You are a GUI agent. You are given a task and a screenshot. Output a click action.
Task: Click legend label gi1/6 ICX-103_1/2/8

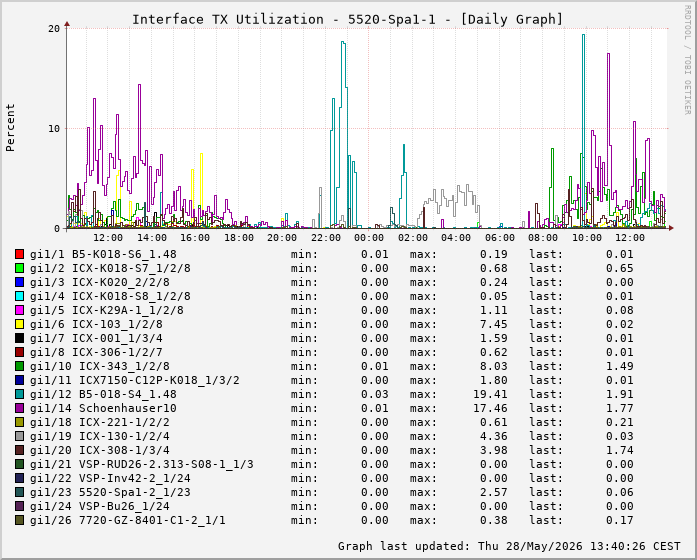[x=96, y=324]
